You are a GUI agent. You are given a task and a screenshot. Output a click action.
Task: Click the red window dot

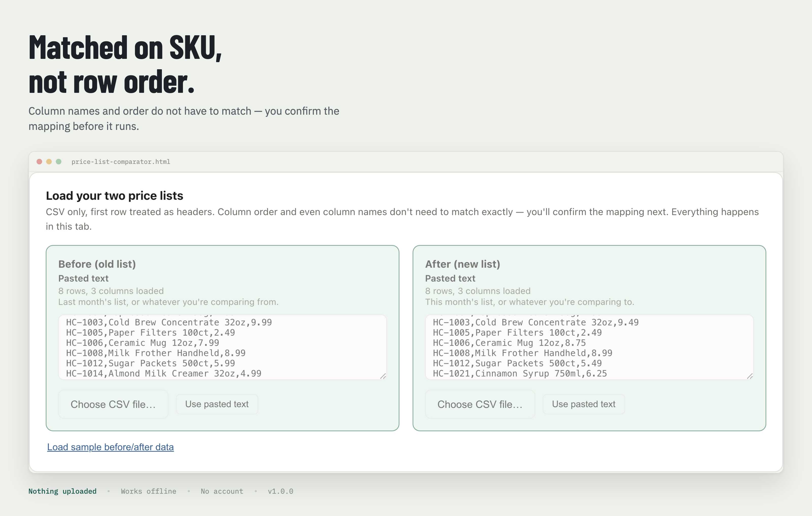click(x=39, y=161)
